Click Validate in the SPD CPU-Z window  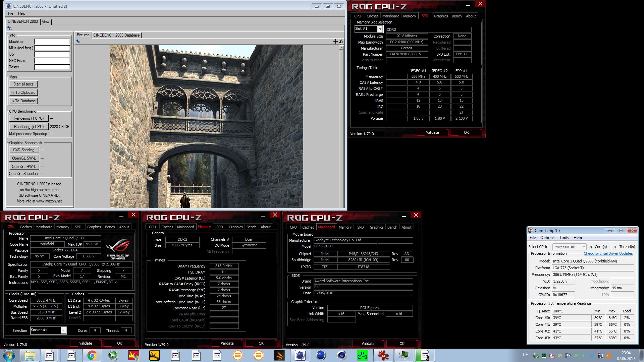[432, 132]
